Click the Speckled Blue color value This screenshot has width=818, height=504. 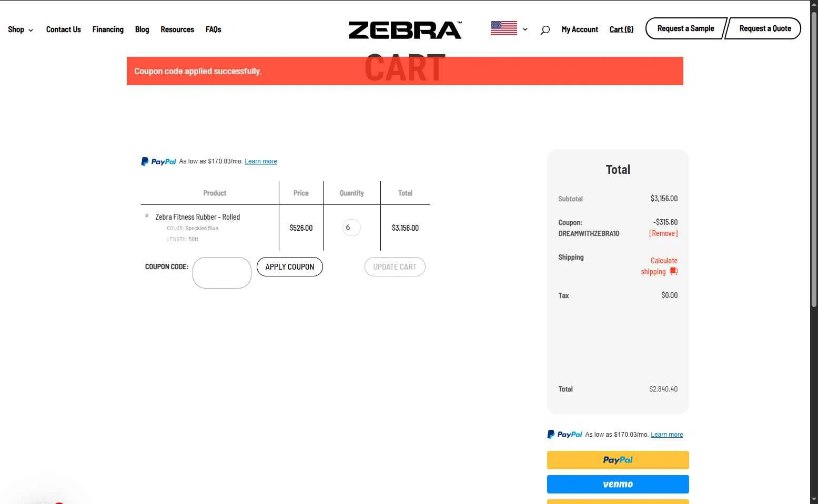tap(201, 228)
